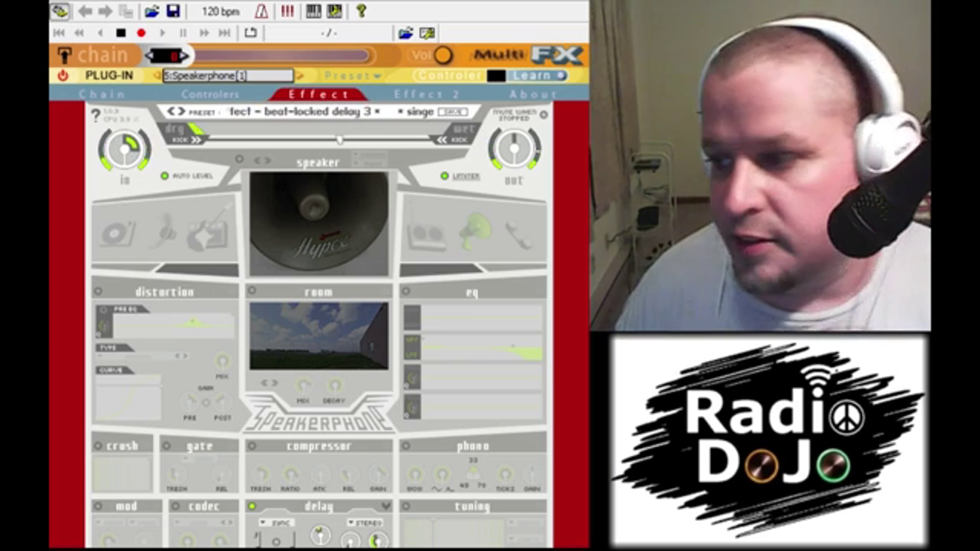Open the Preset dropdown menu

pos(352,76)
